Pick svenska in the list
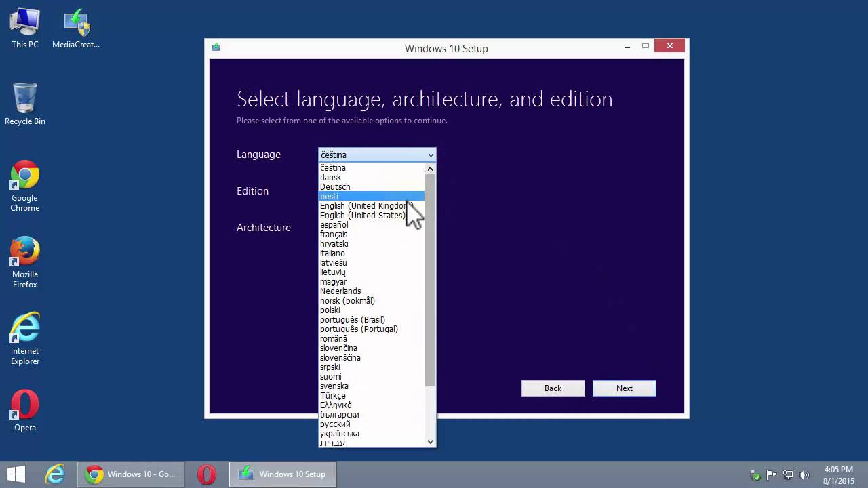Image resolution: width=868 pixels, height=488 pixels. coord(372,386)
